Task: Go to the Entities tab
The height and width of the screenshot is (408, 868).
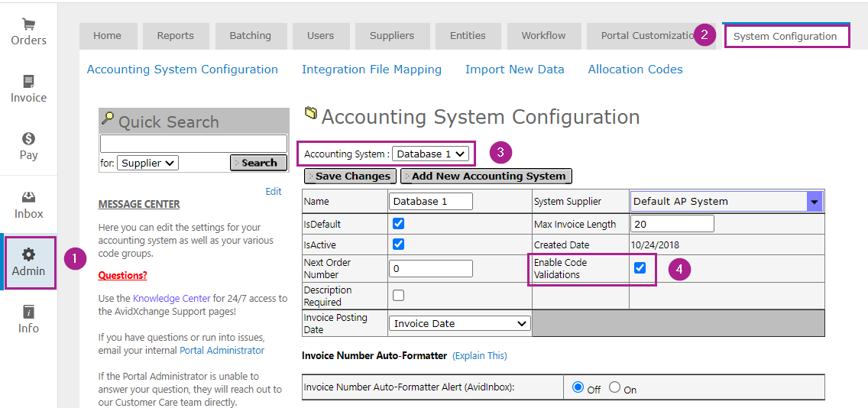Action: (x=468, y=36)
